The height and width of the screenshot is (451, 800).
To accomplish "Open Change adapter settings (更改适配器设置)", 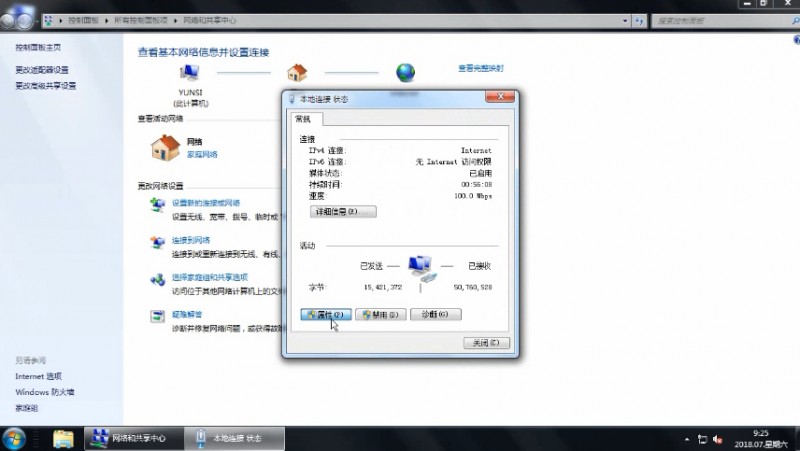I will (42, 70).
